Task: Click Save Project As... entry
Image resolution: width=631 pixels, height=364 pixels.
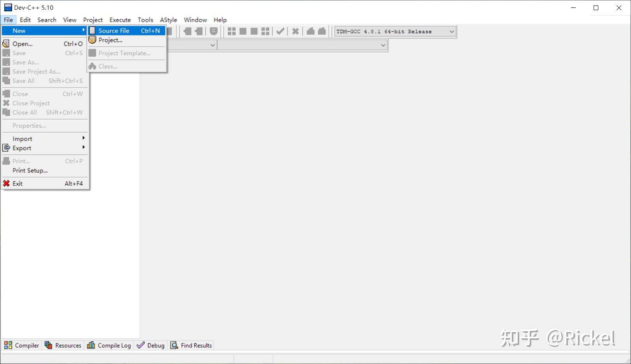Action: point(45,72)
